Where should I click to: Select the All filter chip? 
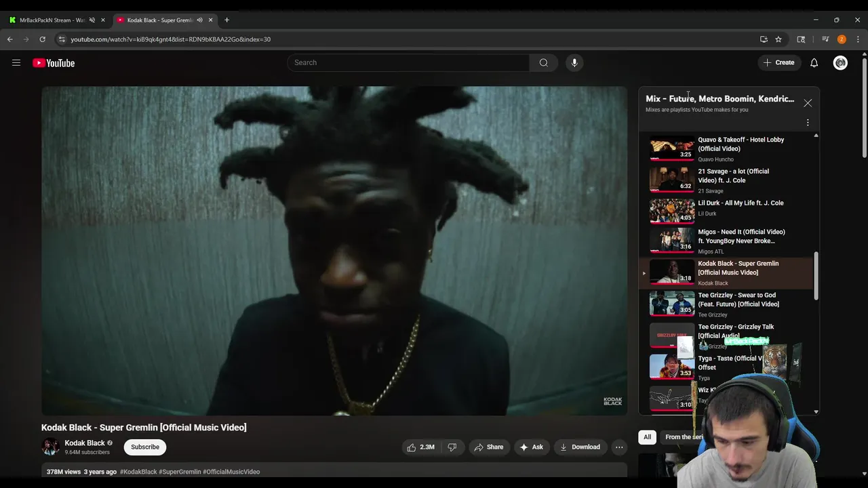click(647, 437)
